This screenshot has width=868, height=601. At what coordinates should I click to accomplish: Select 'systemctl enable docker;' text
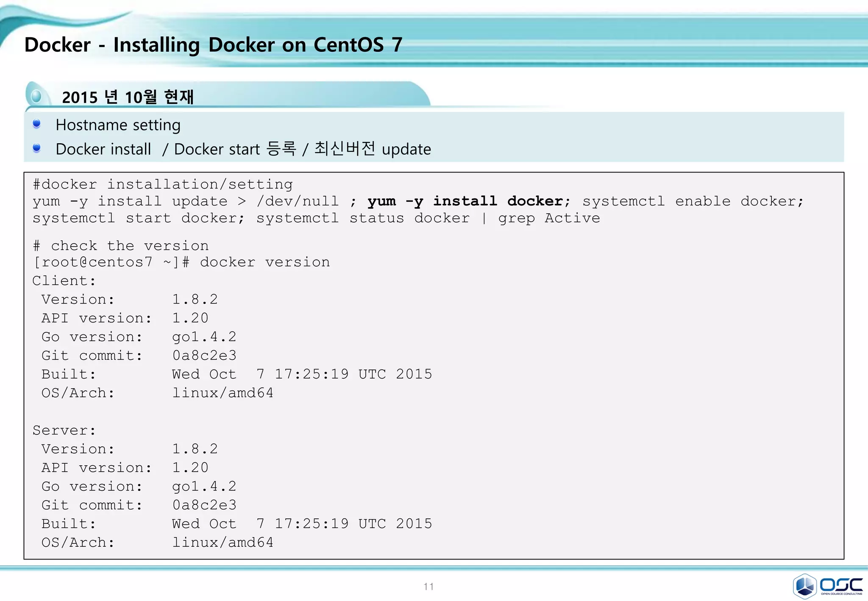click(693, 201)
